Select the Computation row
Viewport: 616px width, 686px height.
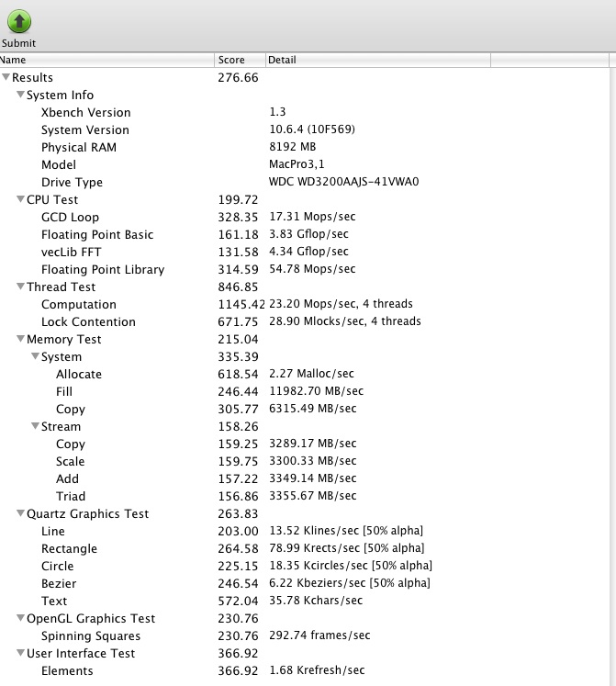pos(305,304)
